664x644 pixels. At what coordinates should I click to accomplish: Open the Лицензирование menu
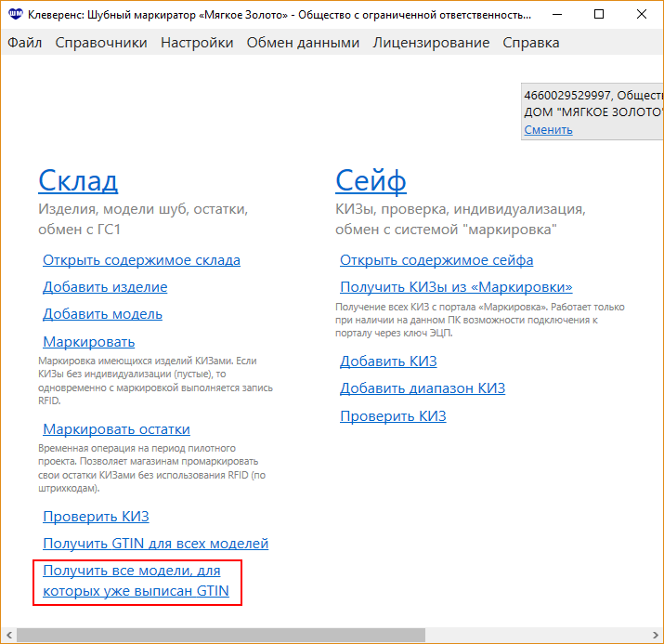pyautogui.click(x=431, y=43)
